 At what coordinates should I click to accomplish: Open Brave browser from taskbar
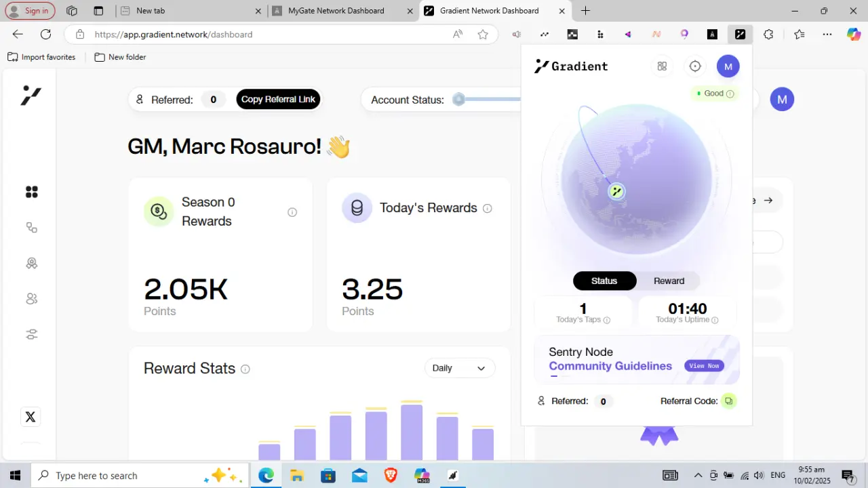pyautogui.click(x=391, y=476)
